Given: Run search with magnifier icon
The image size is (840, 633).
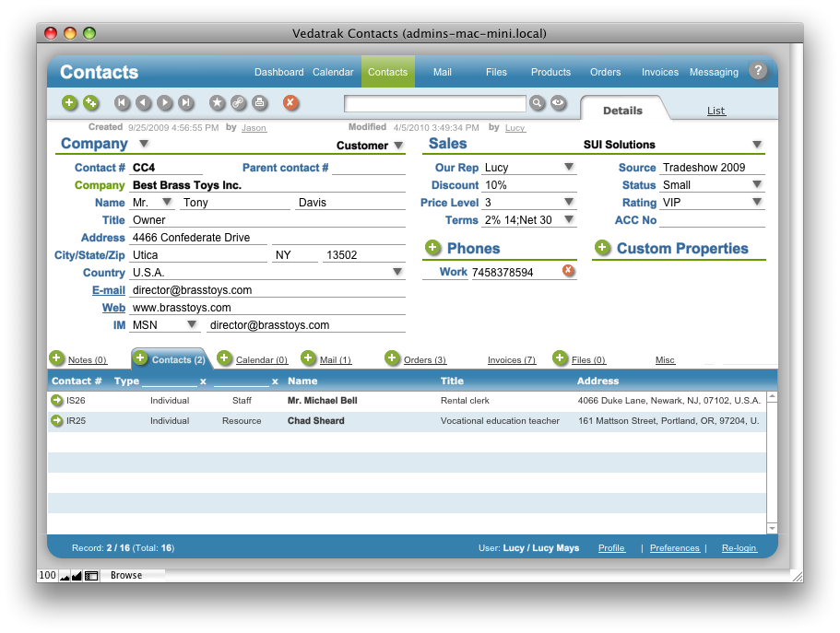Looking at the screenshot, I should point(537,103).
